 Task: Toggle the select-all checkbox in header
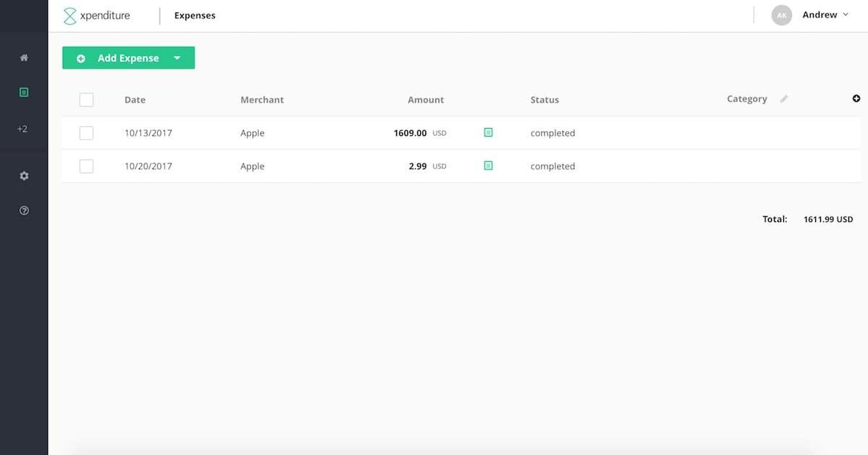(x=86, y=100)
